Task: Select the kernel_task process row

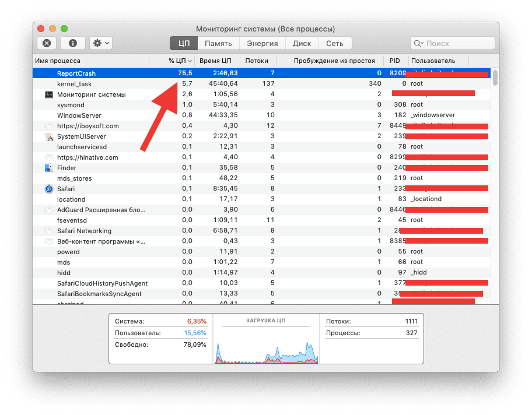Action: coord(261,84)
